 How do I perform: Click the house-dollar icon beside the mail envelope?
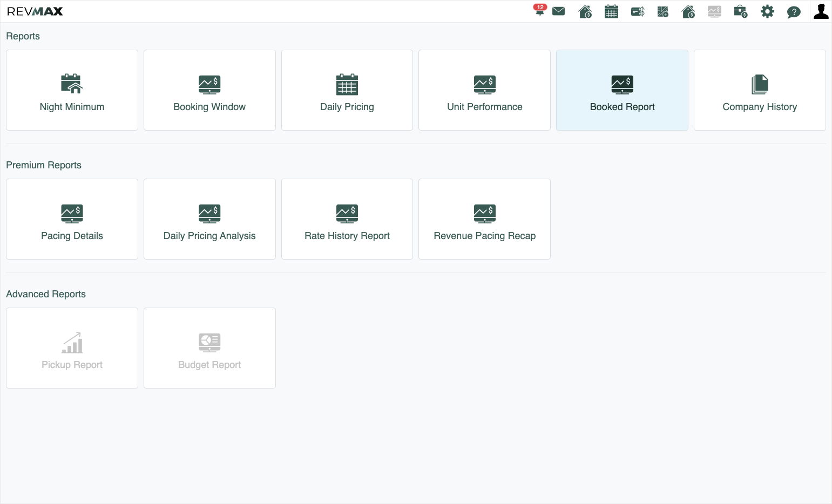click(585, 11)
